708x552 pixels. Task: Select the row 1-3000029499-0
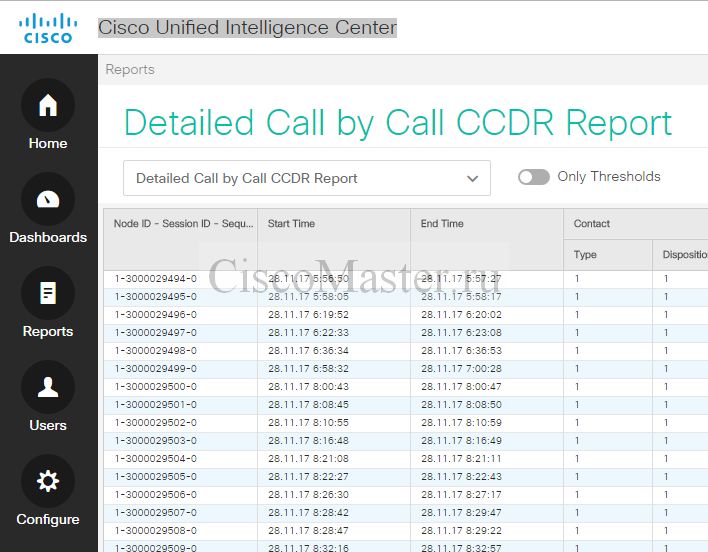(x=405, y=369)
